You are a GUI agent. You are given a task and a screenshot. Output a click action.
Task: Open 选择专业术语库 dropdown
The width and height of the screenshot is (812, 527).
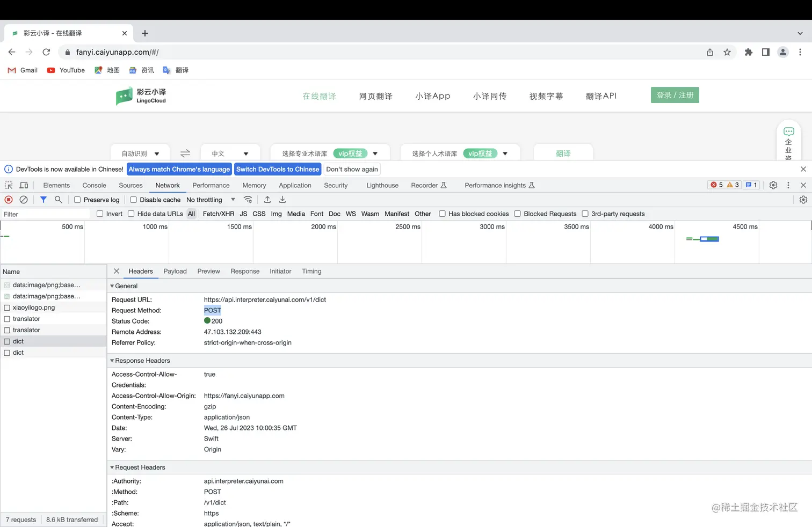click(x=330, y=153)
